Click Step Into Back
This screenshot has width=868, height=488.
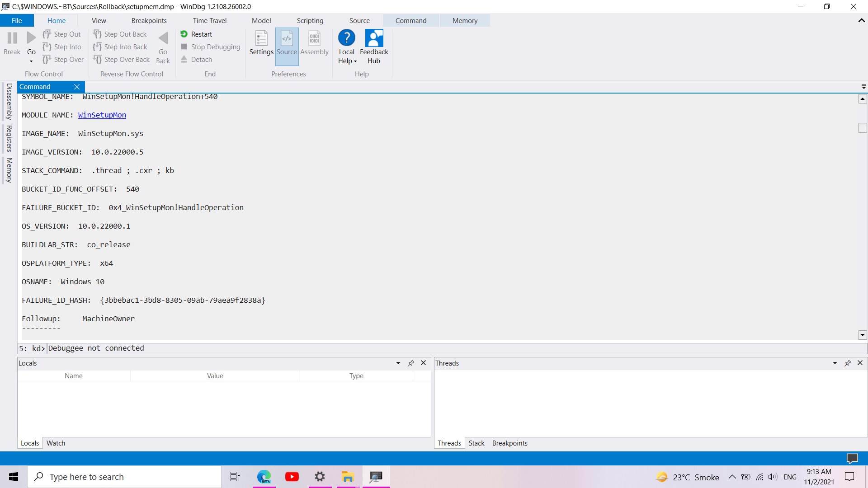[120, 47]
